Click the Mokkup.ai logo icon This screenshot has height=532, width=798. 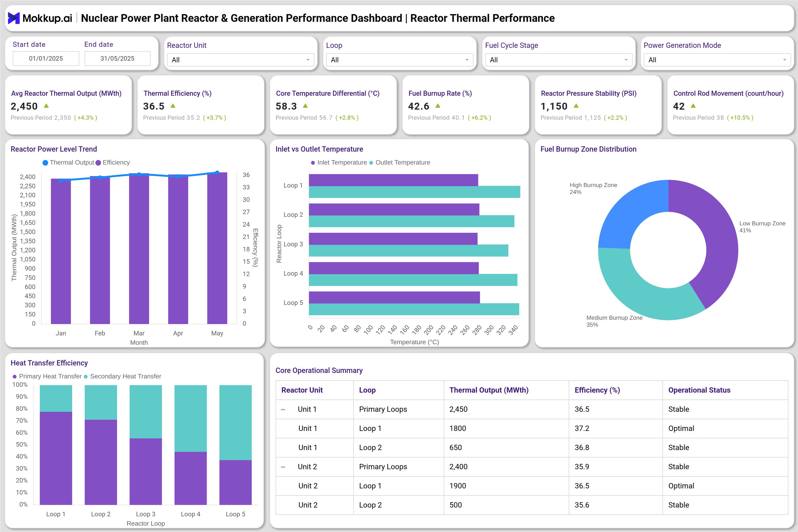pyautogui.click(x=14, y=18)
